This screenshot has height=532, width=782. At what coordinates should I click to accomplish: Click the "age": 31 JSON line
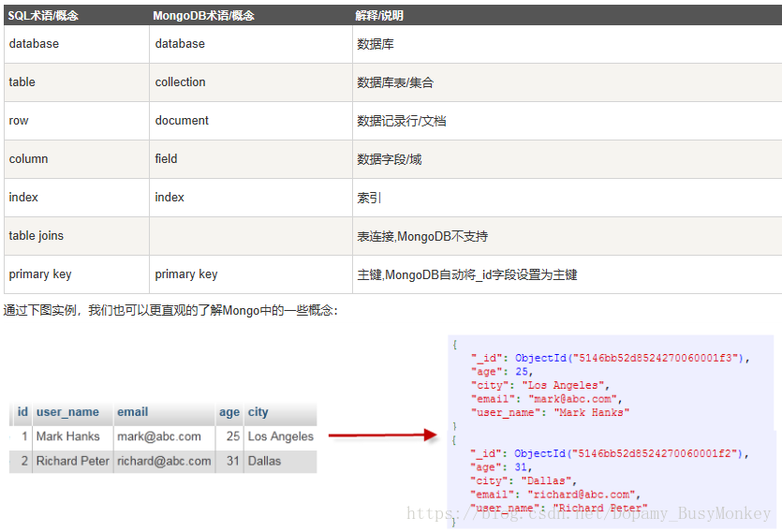click(501, 467)
